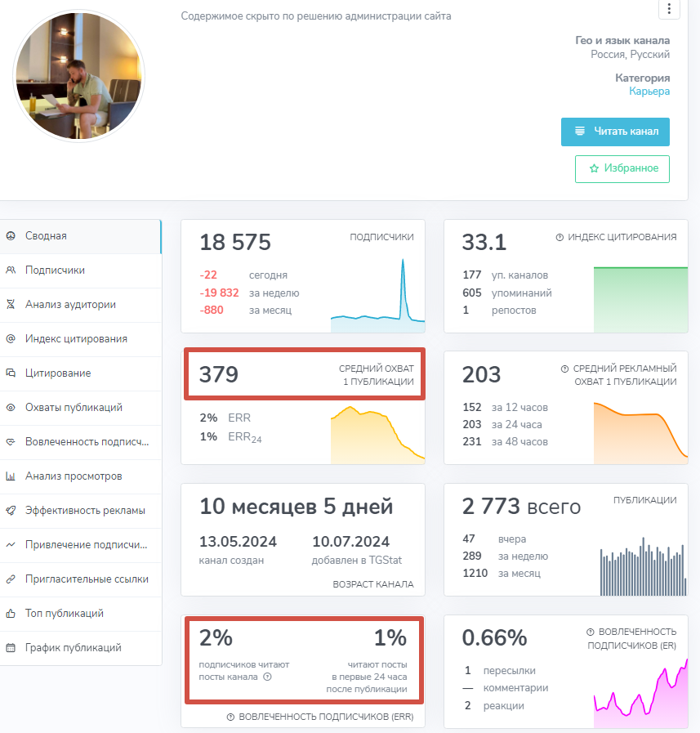The width and height of the screenshot is (700, 733).
Task: Click the 1210 за месяц row
Action: point(502,573)
